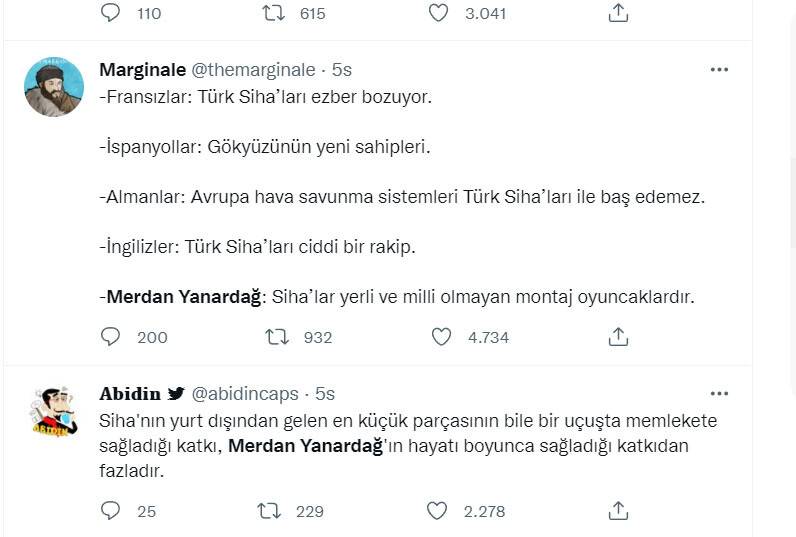This screenshot has height=537, width=796.
Task: Open Abidin profile avatar
Action: [54, 410]
